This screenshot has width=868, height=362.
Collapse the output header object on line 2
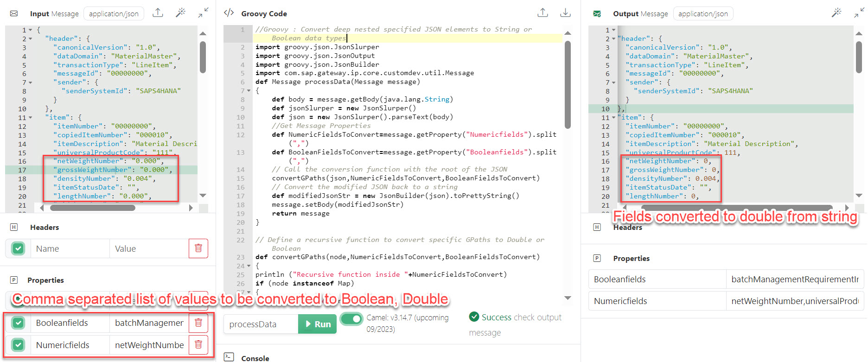613,39
